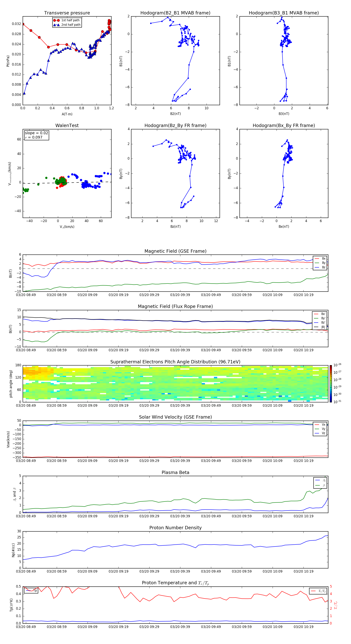Click 'By' in GSE magnetic field legend
This screenshot has width=351, height=644.
coord(320,263)
